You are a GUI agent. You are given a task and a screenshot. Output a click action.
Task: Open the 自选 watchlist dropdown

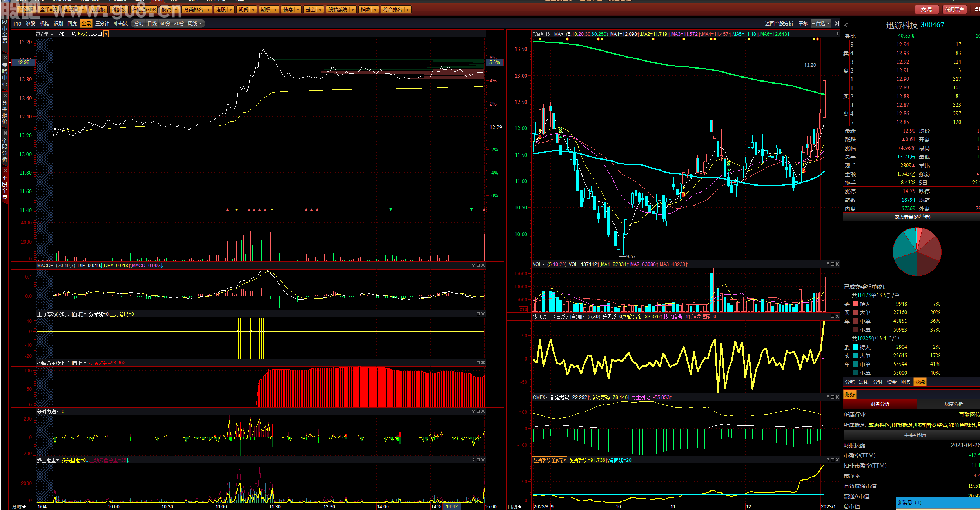click(x=821, y=24)
